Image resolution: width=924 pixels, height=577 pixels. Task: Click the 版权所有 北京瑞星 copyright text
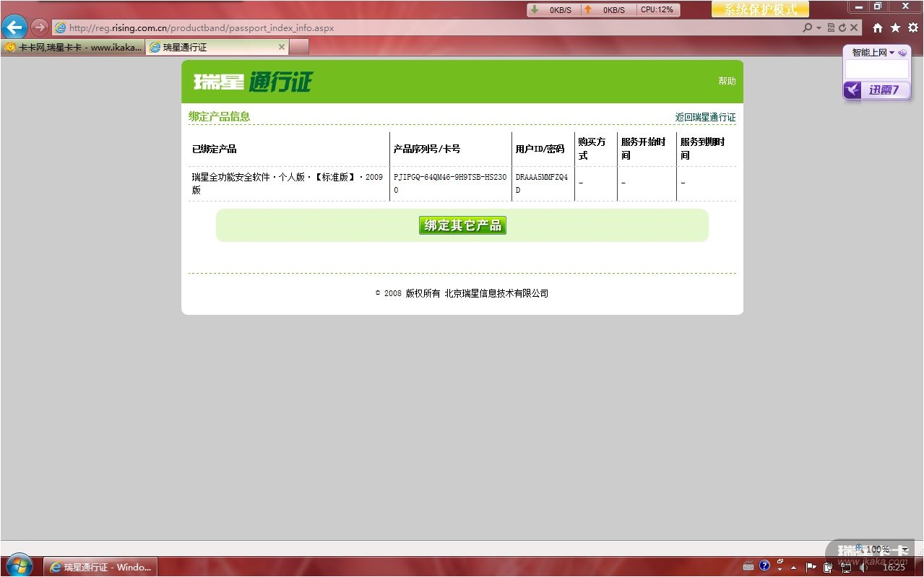[477, 293]
